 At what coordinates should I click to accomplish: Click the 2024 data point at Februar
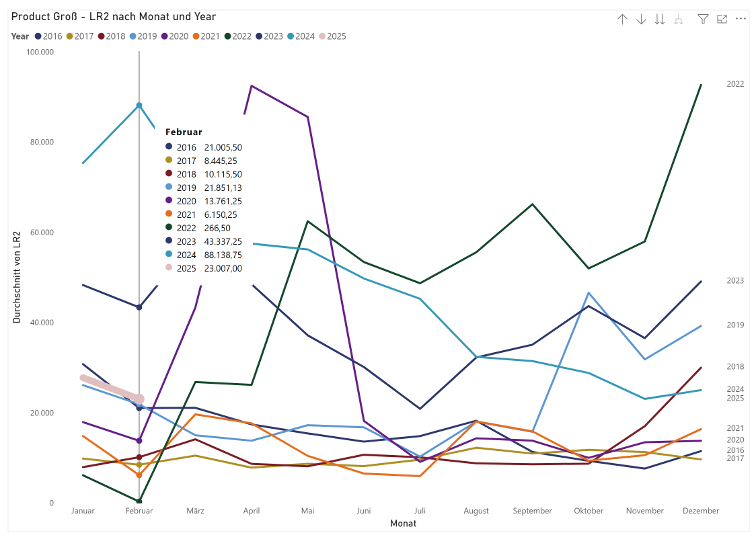click(139, 105)
